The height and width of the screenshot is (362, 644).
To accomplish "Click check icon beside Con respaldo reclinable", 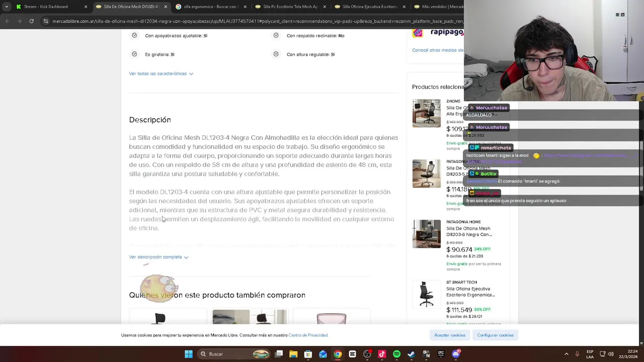I will (276, 35).
